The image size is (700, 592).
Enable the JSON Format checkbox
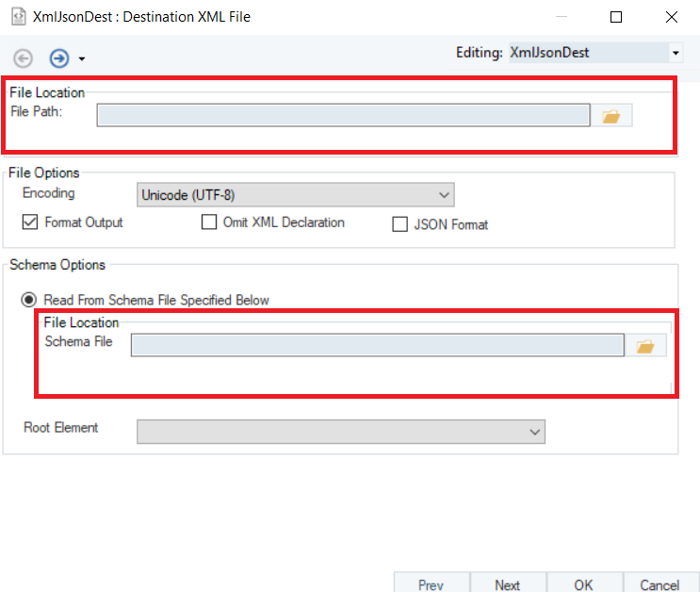[x=399, y=224]
